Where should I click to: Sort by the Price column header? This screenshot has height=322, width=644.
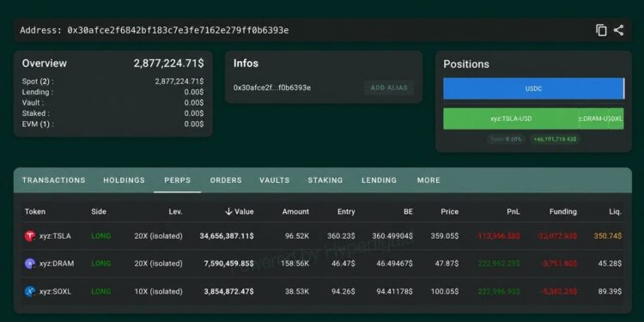[x=450, y=212]
